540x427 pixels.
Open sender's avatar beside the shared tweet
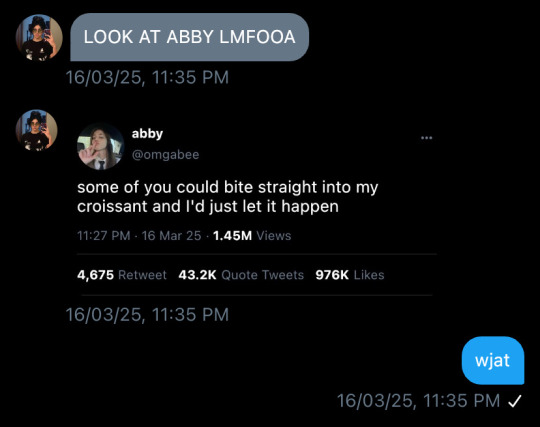pos(37,130)
